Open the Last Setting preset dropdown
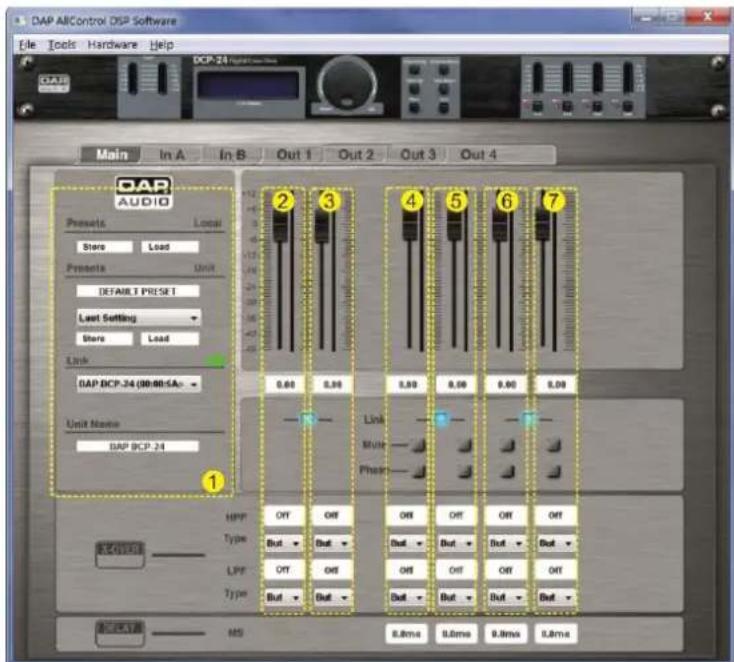This screenshot has width=734, height=662. point(139,318)
